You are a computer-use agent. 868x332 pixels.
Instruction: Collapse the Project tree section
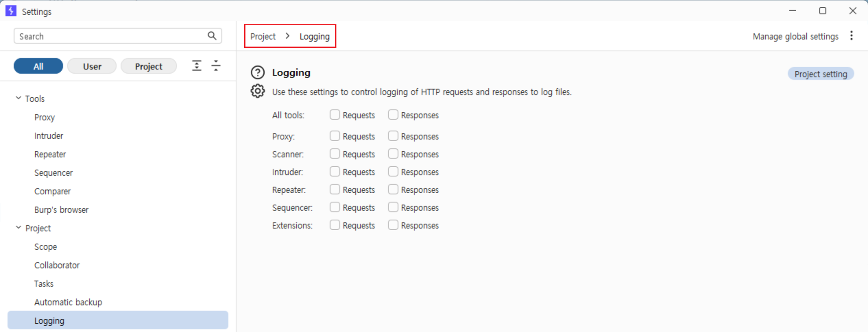point(19,227)
